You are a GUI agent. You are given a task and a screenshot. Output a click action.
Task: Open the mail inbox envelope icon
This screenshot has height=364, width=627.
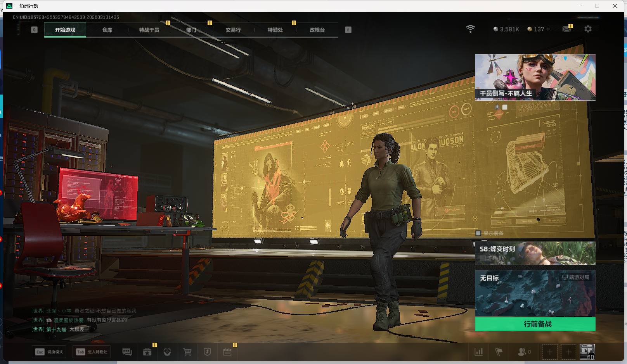(x=566, y=29)
